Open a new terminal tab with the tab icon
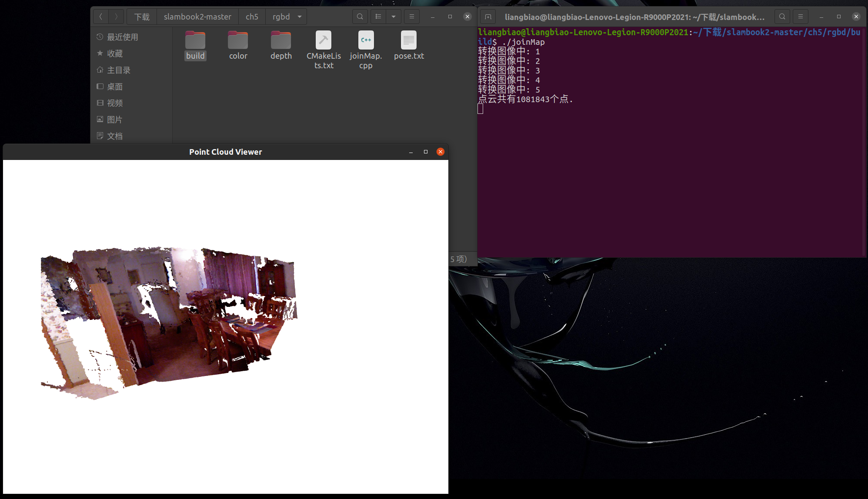The width and height of the screenshot is (868, 499). coord(487,16)
